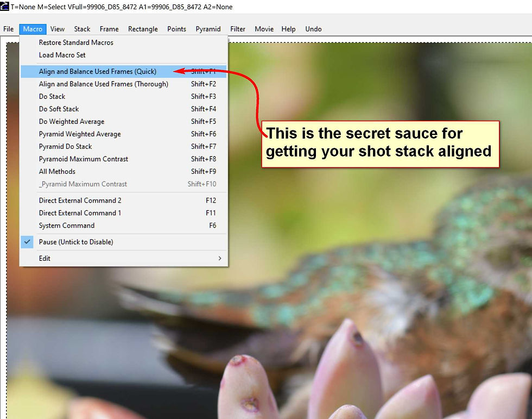This screenshot has height=419, width=532.
Task: Open the Stack menu
Action: [82, 29]
